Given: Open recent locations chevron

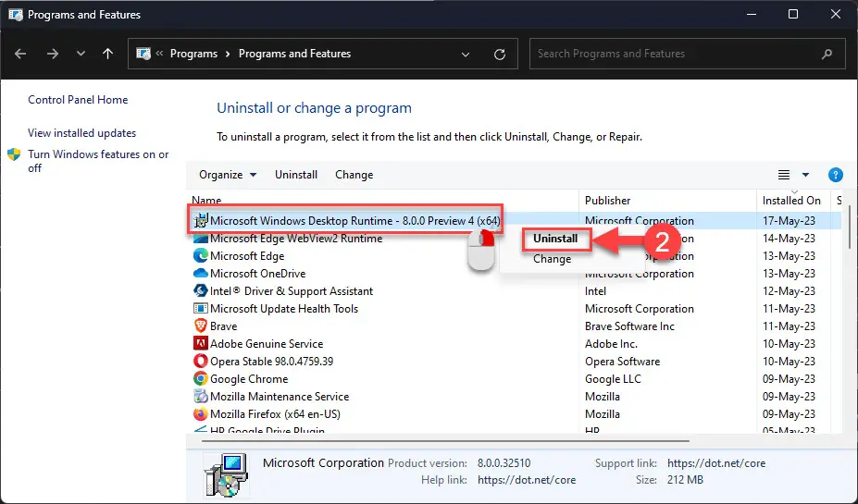Looking at the screenshot, I should (x=81, y=54).
